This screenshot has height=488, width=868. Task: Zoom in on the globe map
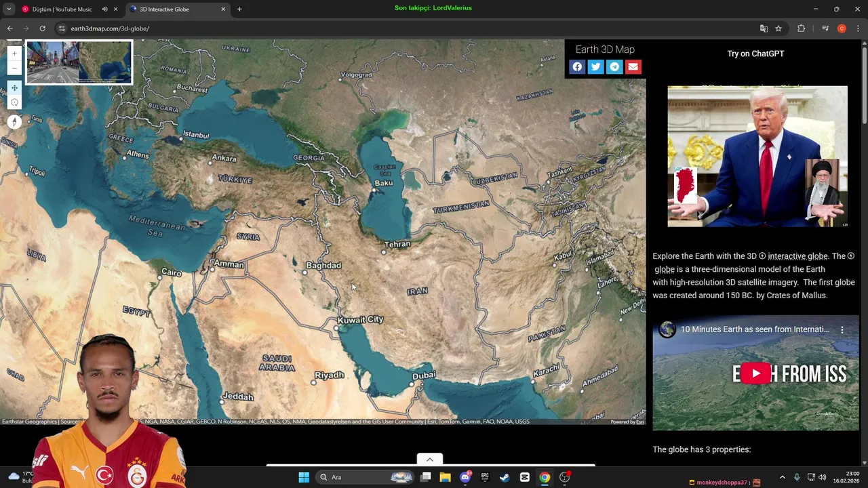coord(14,54)
